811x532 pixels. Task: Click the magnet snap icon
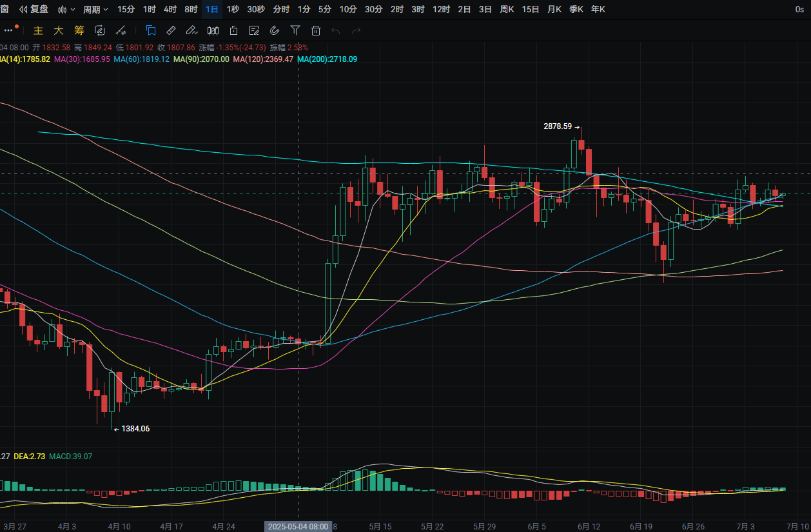pos(274,30)
